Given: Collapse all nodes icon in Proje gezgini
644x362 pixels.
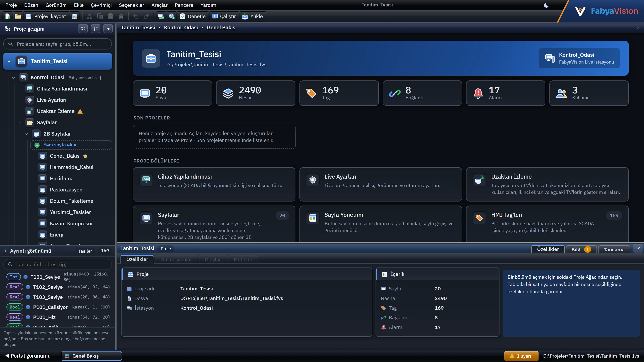Looking at the screenshot, I should tap(96, 29).
